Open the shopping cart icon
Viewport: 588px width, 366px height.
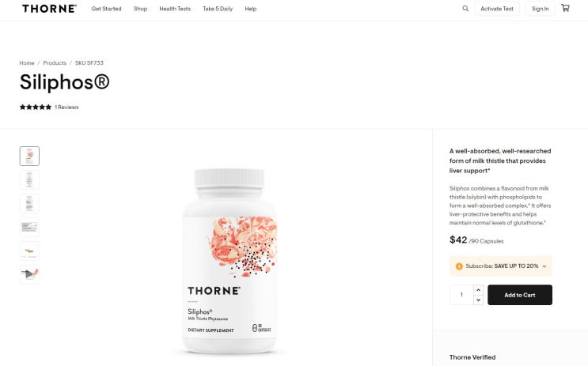tap(565, 8)
